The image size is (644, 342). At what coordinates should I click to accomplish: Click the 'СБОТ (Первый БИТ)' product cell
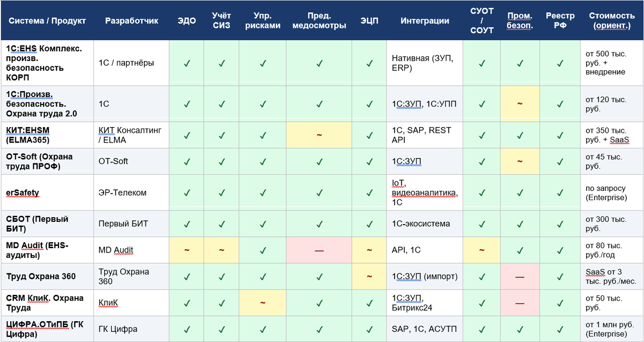click(47, 224)
